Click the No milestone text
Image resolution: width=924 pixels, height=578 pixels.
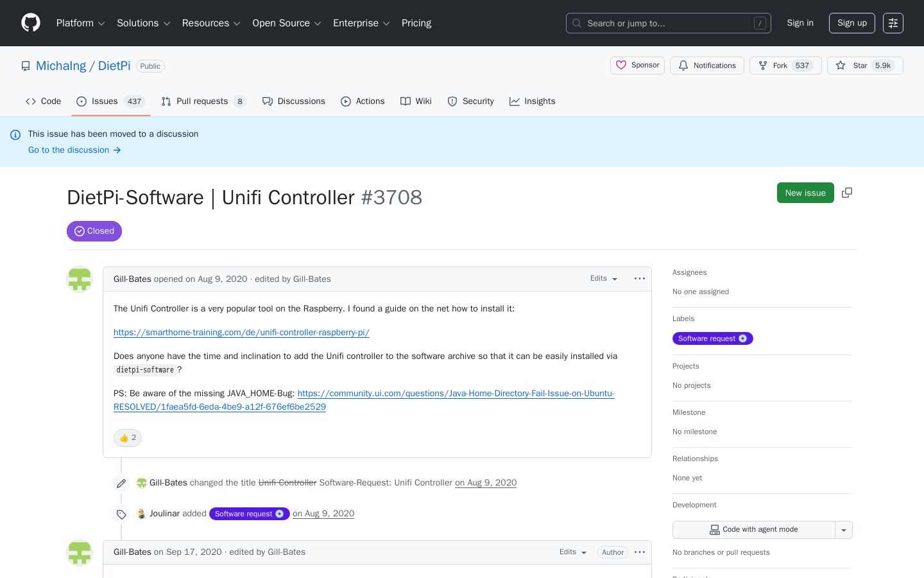click(x=695, y=432)
